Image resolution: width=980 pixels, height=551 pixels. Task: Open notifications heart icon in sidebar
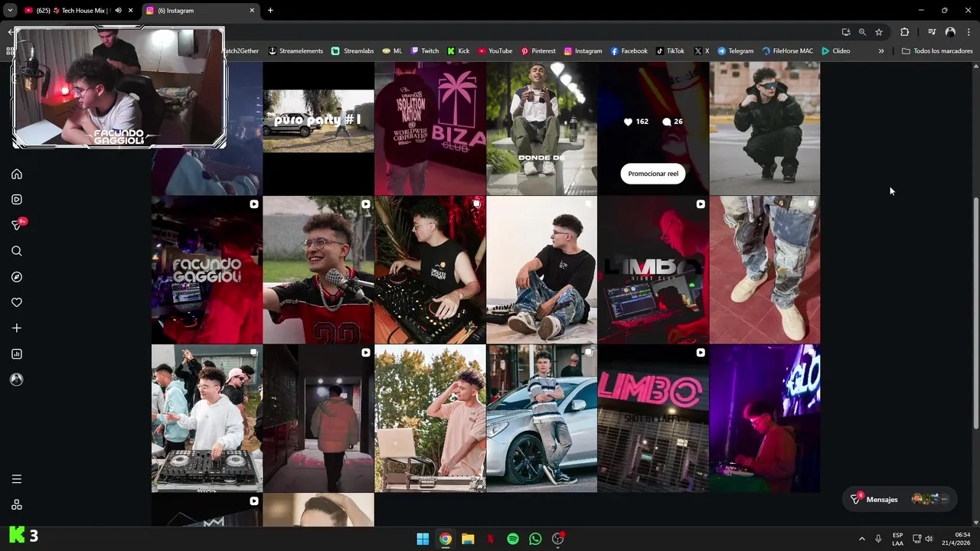click(17, 302)
